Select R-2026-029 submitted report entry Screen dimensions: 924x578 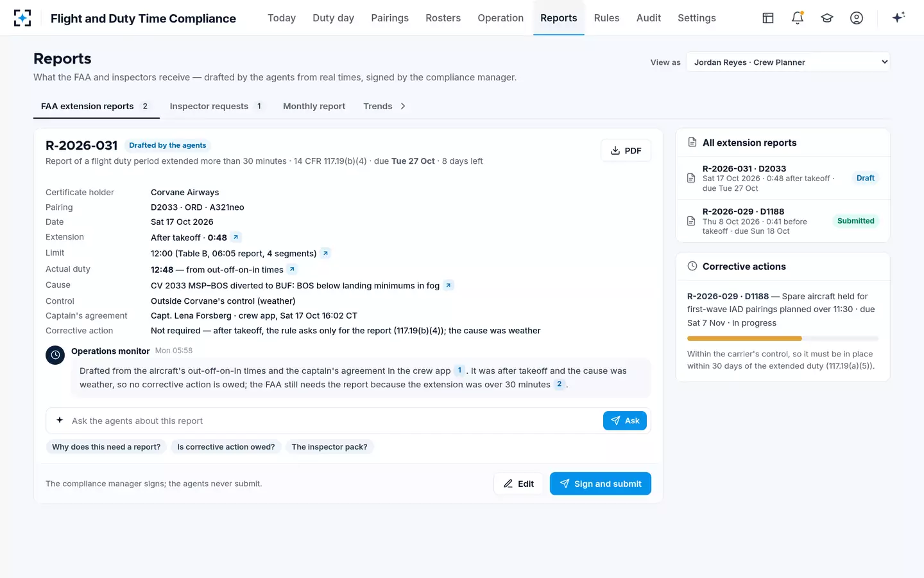(x=782, y=221)
